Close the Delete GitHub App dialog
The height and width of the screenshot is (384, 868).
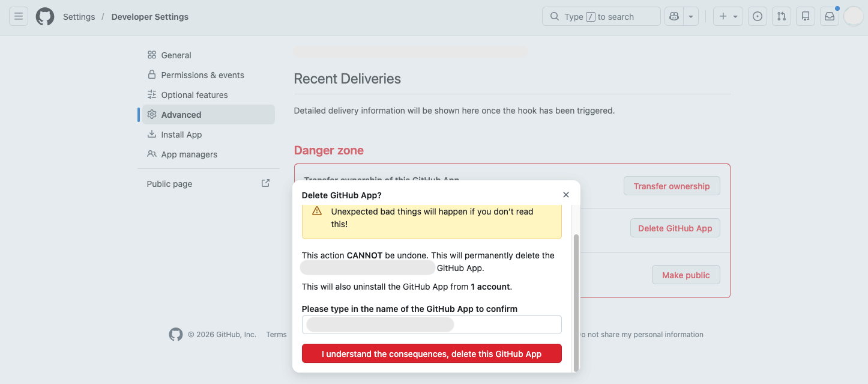pos(566,195)
